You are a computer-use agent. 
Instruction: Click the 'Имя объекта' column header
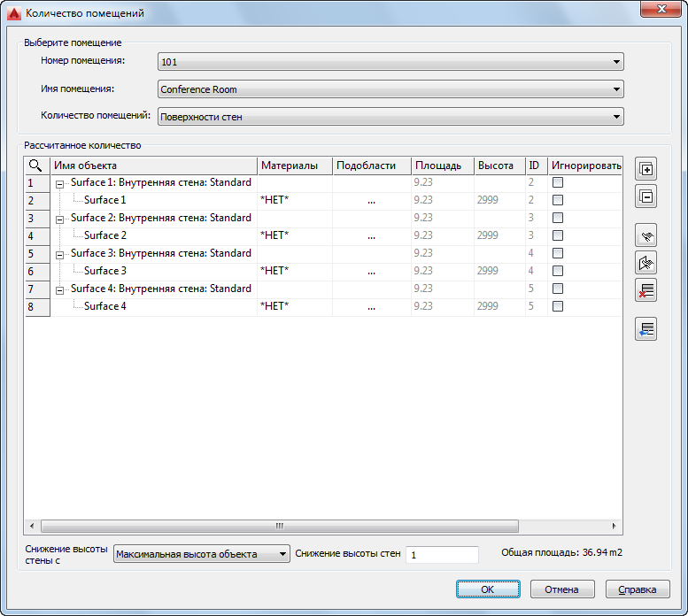(x=154, y=166)
